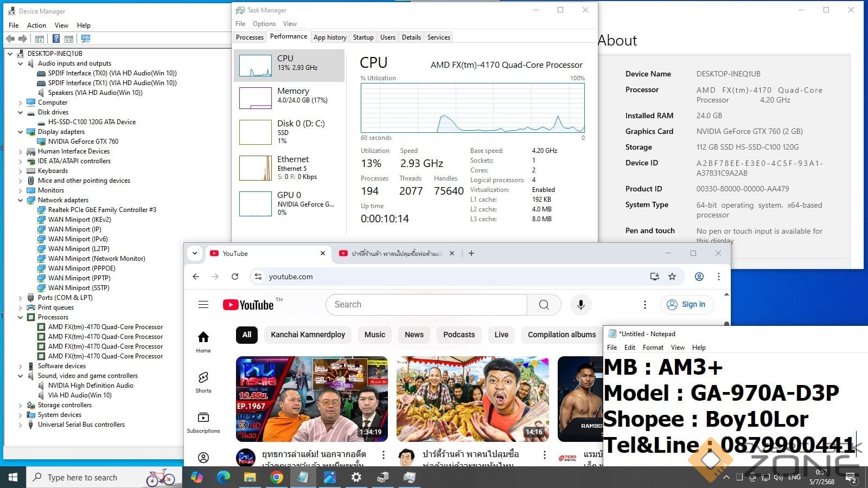Open YouTube settings three-dot menu beside Sign in
The image size is (868, 488).
645,305
